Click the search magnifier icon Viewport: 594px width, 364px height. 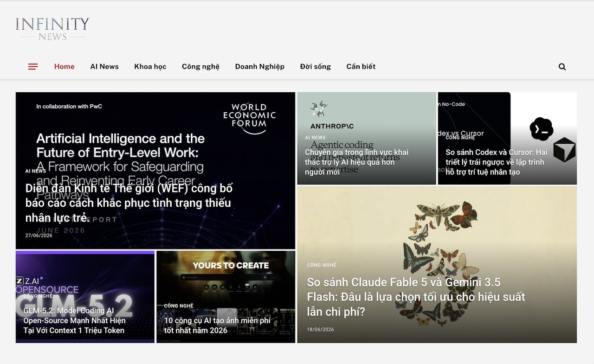[562, 67]
